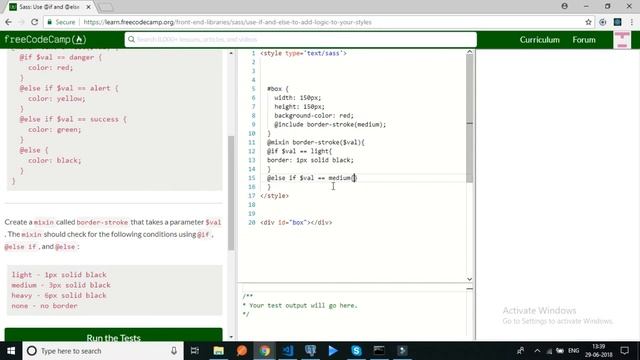Bookmark this page with the star icon
The width and height of the screenshot is (640, 360).
588,22
